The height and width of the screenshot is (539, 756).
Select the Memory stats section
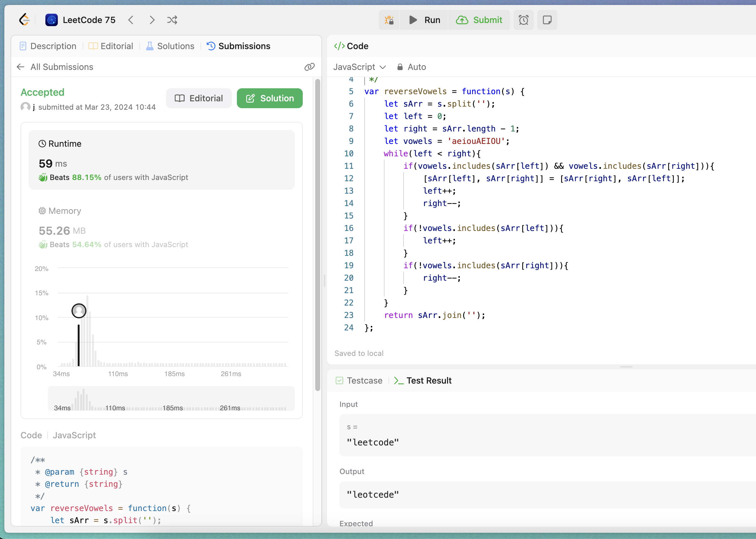[x=162, y=227]
